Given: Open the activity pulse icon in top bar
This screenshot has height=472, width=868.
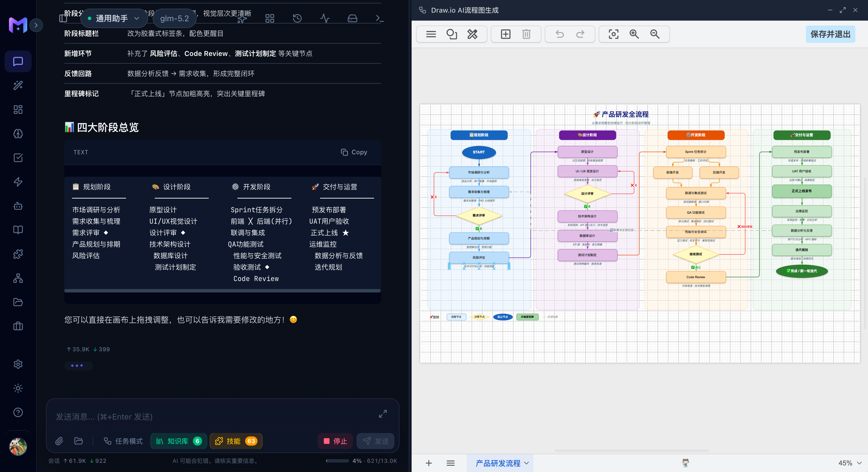Looking at the screenshot, I should tap(325, 18).
